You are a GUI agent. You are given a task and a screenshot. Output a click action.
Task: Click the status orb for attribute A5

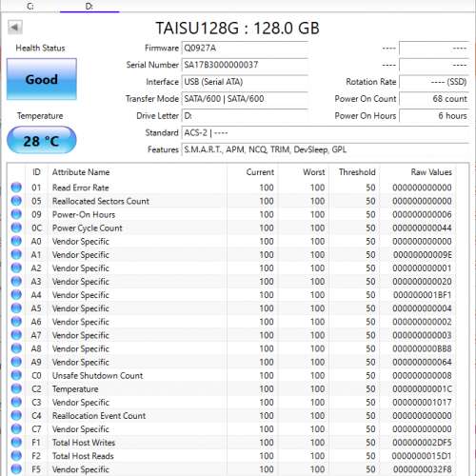pos(16,307)
